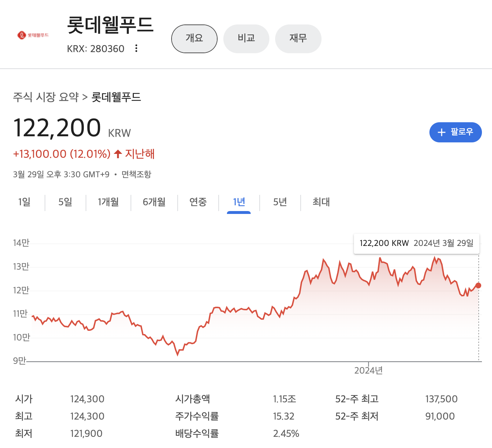Click the 2024년 axis label
Screen dimensions: 492x448
tap(369, 370)
